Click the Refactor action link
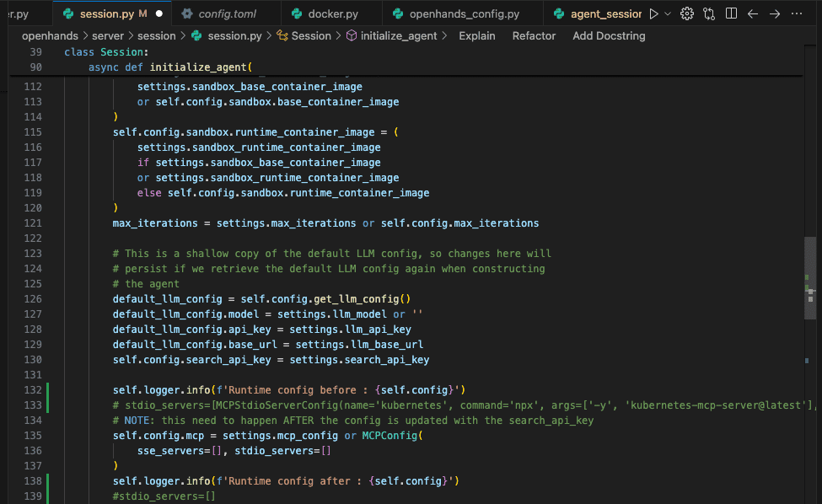Screen dimensions: 822x504 534,36
